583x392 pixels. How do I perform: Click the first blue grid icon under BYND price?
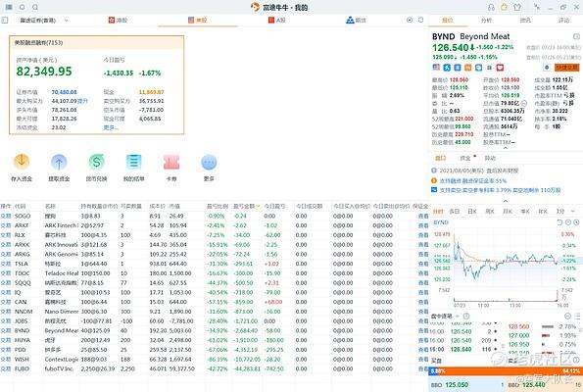coord(436,67)
